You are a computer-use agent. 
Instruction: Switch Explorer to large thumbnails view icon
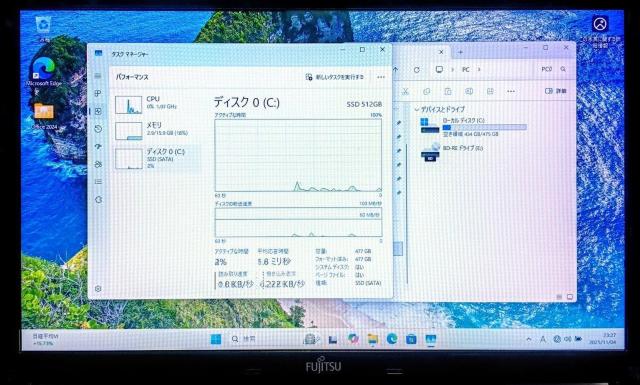[570, 297]
